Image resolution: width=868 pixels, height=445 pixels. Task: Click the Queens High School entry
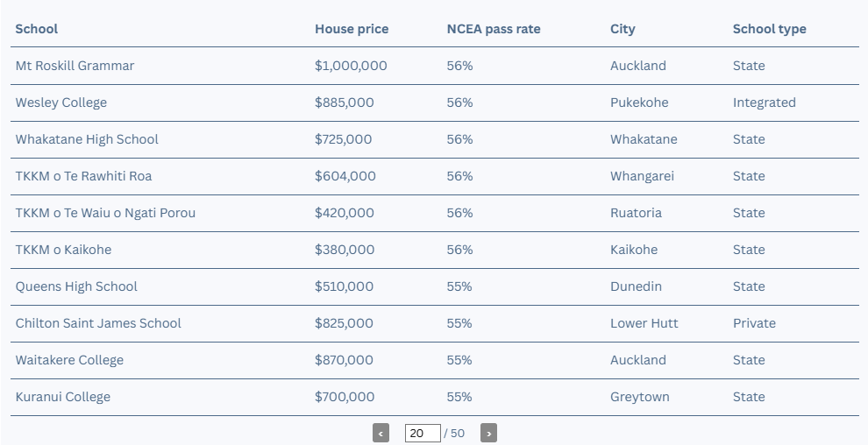click(x=76, y=286)
